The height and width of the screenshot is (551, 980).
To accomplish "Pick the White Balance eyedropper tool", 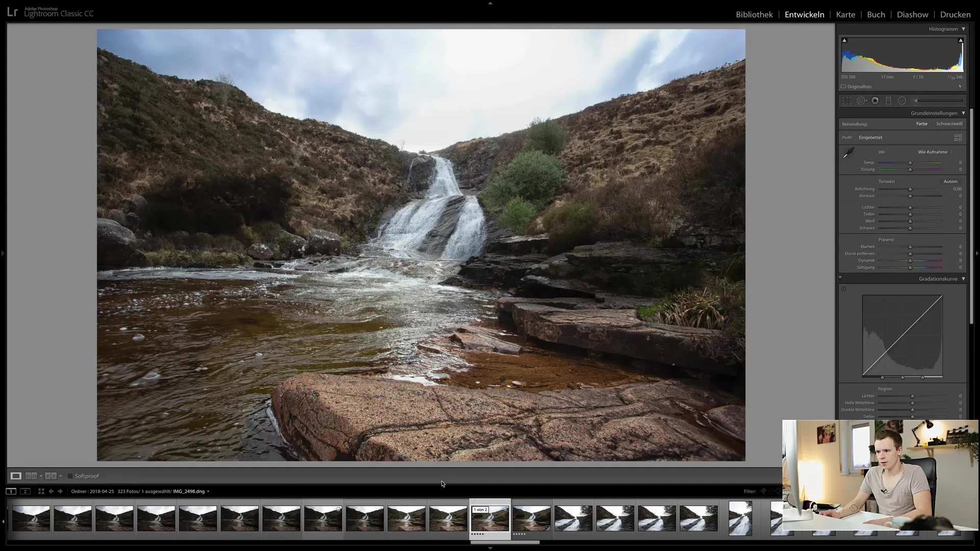I will point(848,153).
